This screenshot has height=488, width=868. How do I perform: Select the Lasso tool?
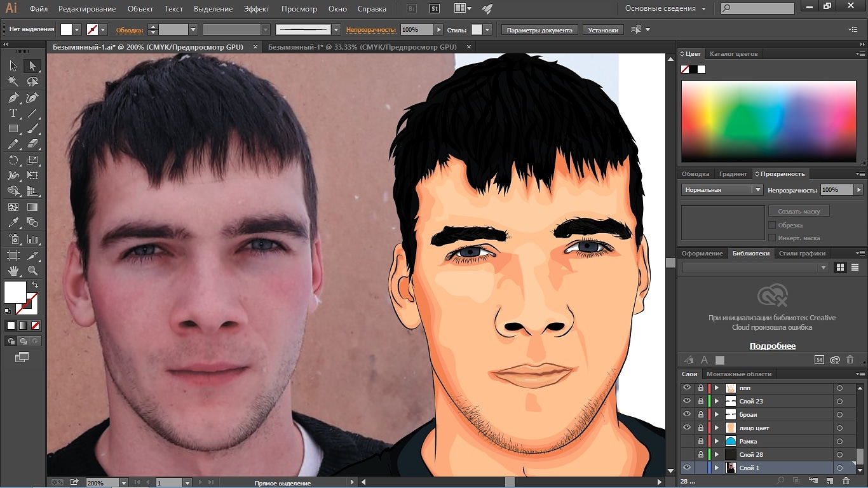click(32, 81)
